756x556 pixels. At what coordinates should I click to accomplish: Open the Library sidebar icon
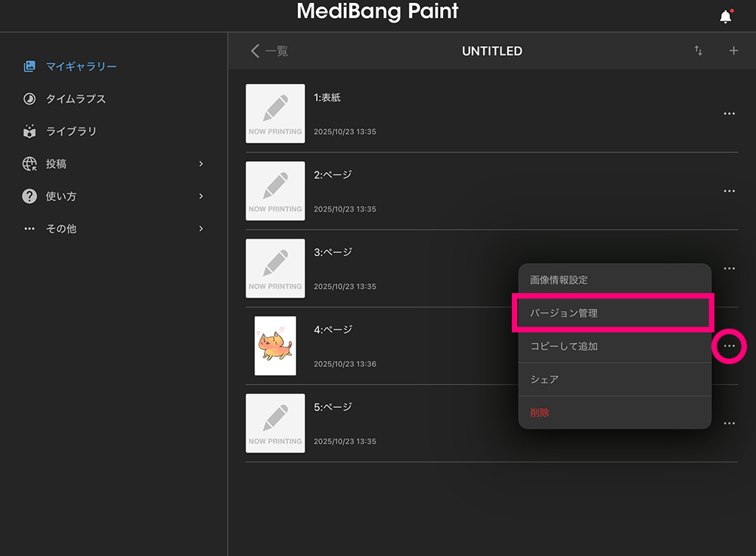tap(29, 131)
